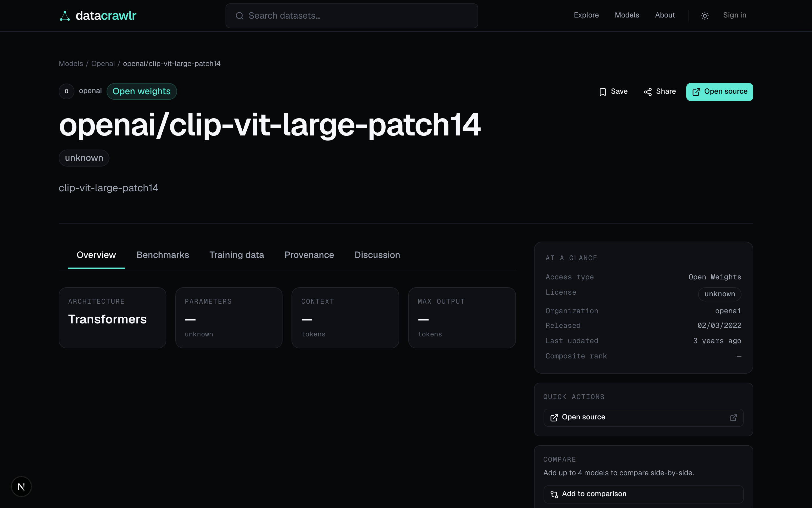The width and height of the screenshot is (812, 508).
Task: Click Sign in
Action: [734, 15]
